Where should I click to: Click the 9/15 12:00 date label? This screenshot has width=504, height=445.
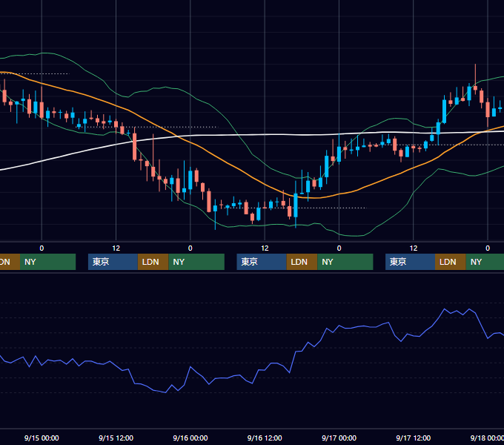click(x=116, y=438)
